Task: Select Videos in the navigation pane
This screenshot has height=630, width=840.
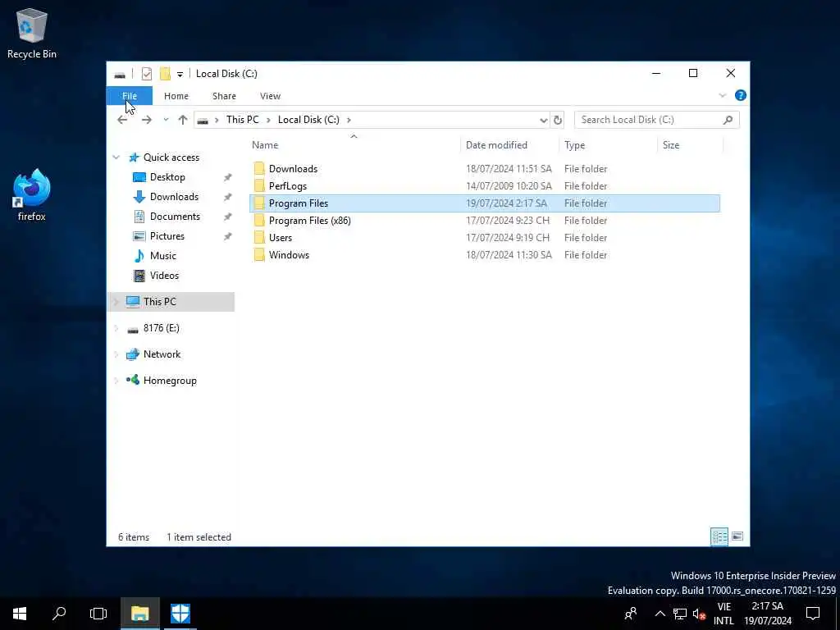Action: tap(164, 276)
